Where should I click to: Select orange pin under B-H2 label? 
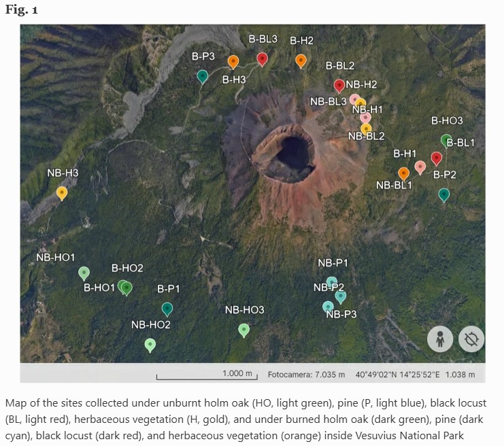click(x=301, y=61)
